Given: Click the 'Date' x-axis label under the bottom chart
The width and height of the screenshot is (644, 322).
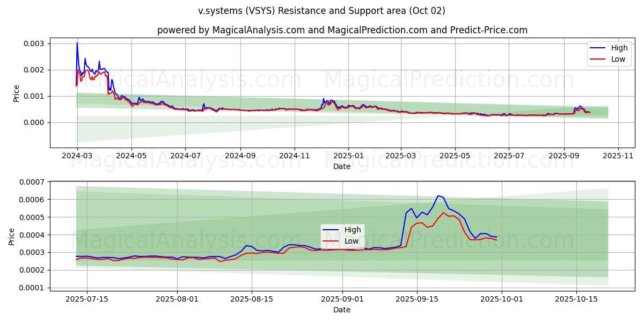Looking at the screenshot, I should point(342,310).
